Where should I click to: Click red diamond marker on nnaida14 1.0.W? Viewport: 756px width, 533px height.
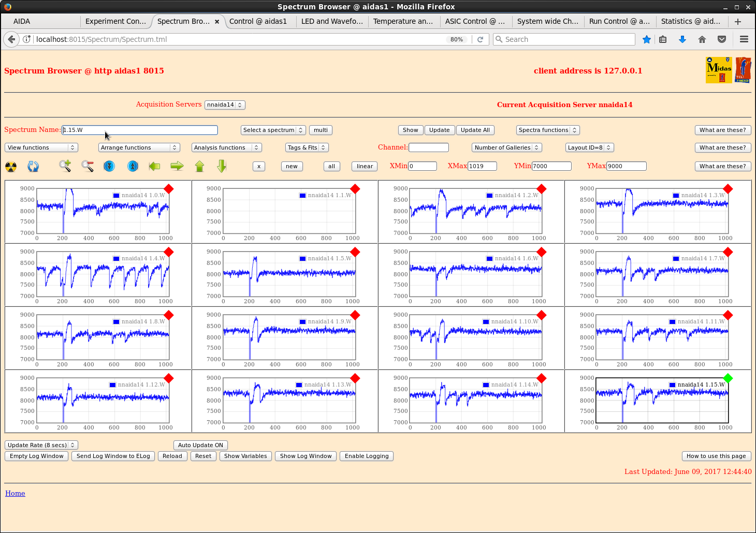click(169, 189)
